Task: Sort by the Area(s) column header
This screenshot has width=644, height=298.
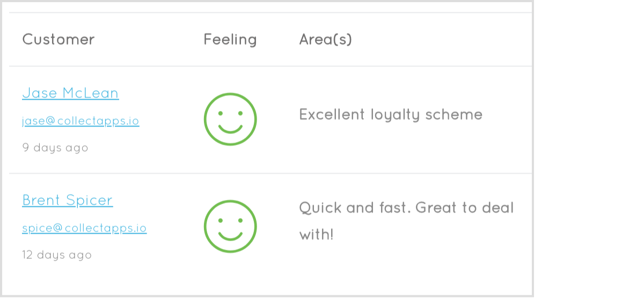Action: [x=326, y=40]
